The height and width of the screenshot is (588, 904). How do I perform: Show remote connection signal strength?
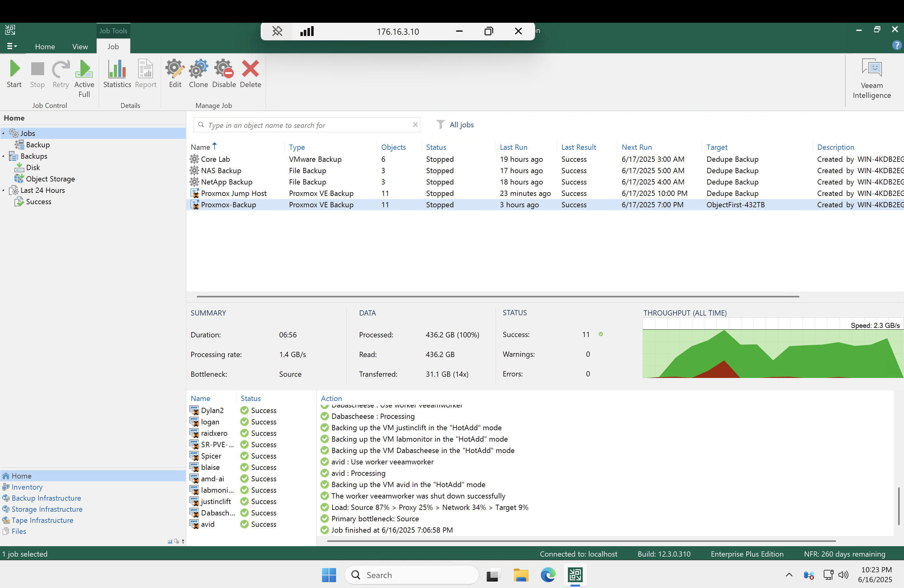pyautogui.click(x=307, y=31)
